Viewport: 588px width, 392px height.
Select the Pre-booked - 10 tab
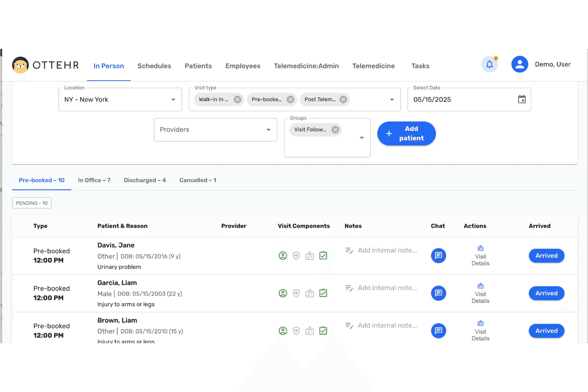pyautogui.click(x=42, y=180)
